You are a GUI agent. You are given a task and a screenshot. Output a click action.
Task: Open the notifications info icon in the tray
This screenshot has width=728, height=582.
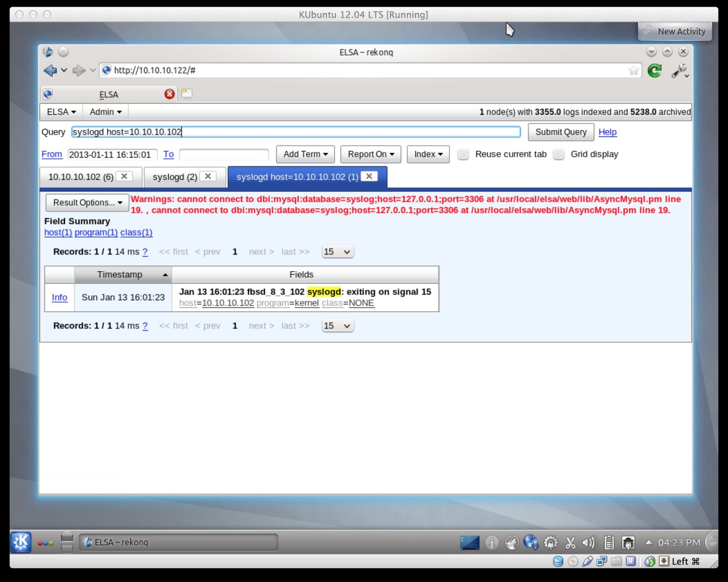point(491,542)
